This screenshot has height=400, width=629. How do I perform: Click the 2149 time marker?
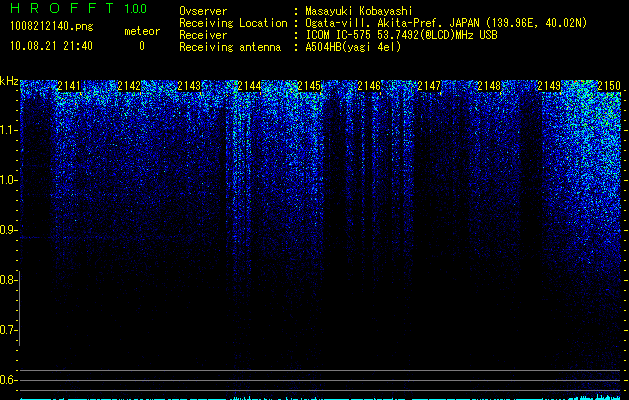click(549, 86)
